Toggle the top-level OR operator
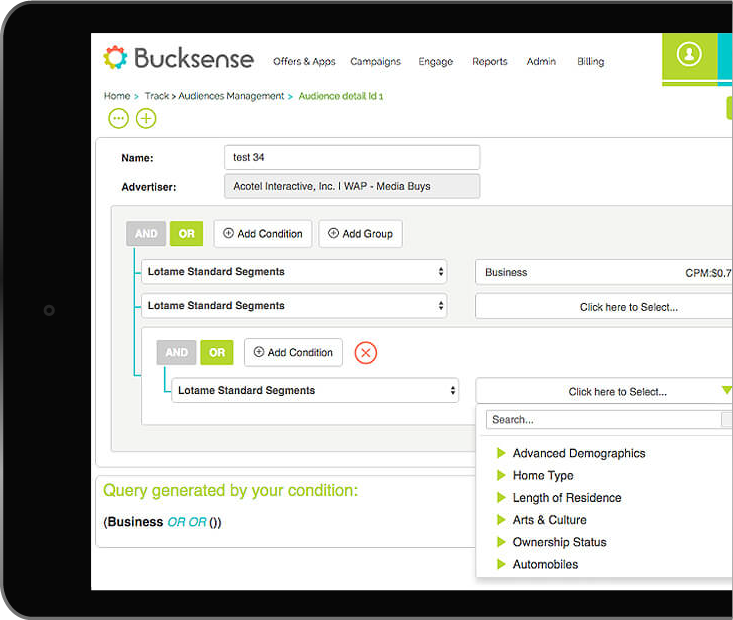Image resolution: width=733 pixels, height=620 pixels. click(186, 233)
